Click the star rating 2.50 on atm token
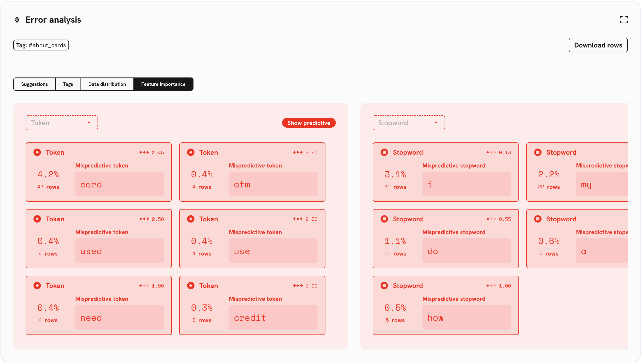Screen dimensions: 642x364 click(305, 153)
